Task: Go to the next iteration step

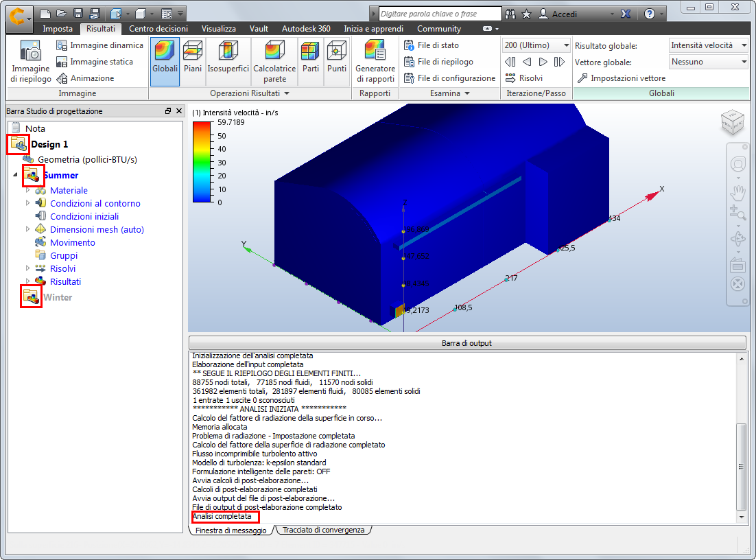Action: point(543,62)
